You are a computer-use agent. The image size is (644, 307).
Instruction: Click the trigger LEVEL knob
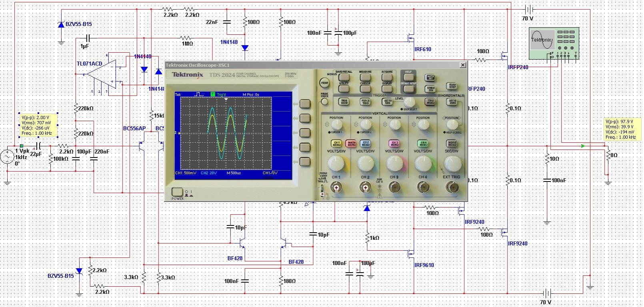pyautogui.click(x=409, y=103)
